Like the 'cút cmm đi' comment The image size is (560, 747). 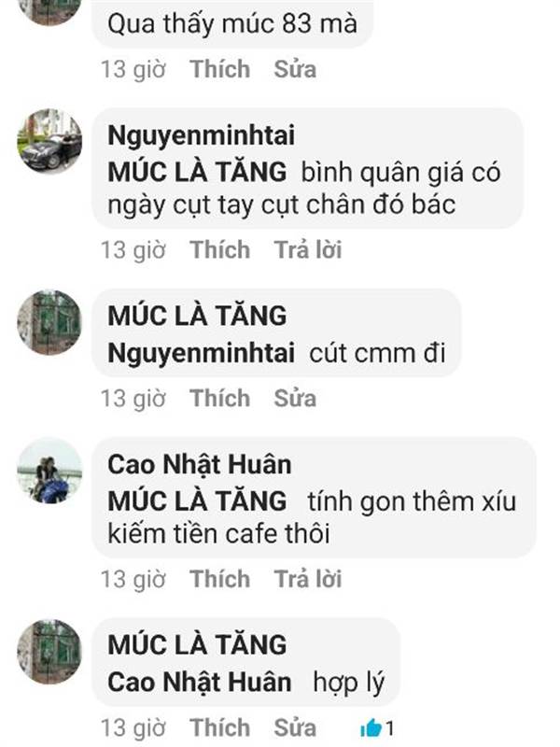point(220,398)
